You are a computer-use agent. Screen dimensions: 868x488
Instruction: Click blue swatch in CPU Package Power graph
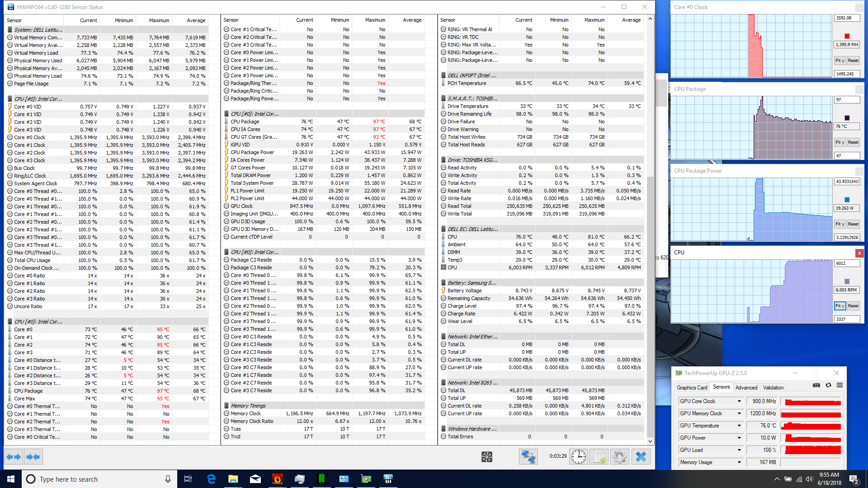(x=847, y=200)
